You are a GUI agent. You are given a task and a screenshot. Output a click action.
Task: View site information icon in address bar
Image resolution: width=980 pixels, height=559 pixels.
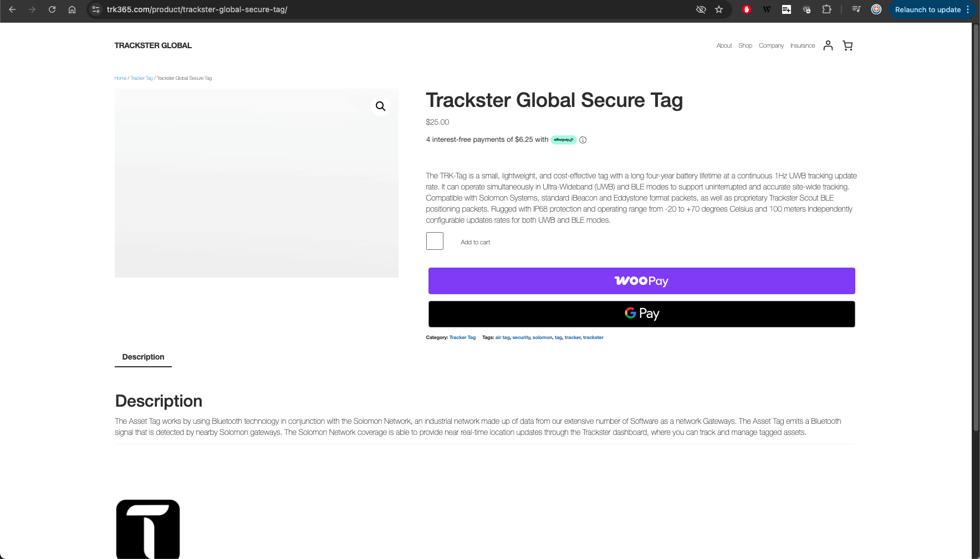point(96,9)
